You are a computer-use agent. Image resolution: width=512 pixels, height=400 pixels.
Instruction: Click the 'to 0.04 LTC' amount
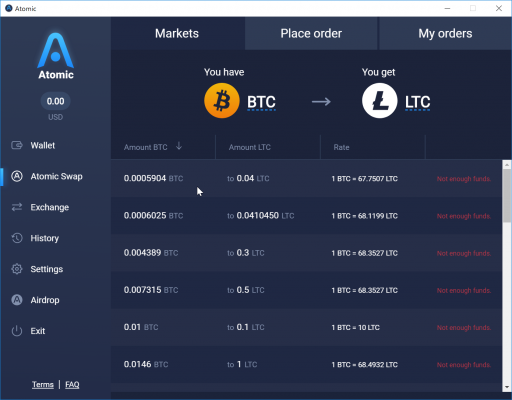click(x=248, y=178)
